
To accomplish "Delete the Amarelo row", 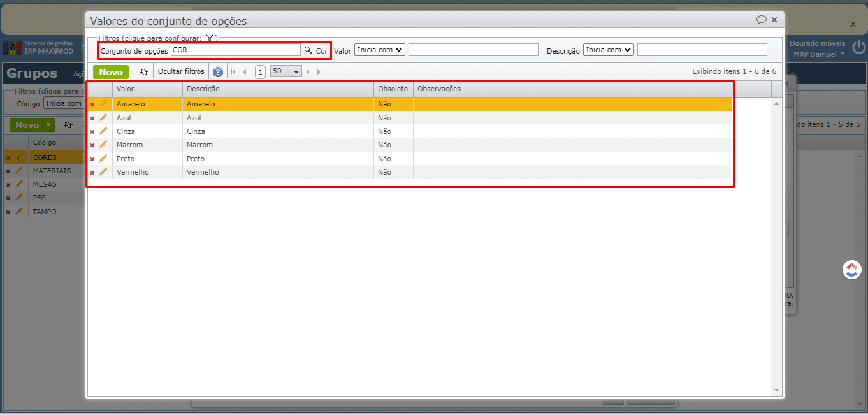I will (x=92, y=105).
